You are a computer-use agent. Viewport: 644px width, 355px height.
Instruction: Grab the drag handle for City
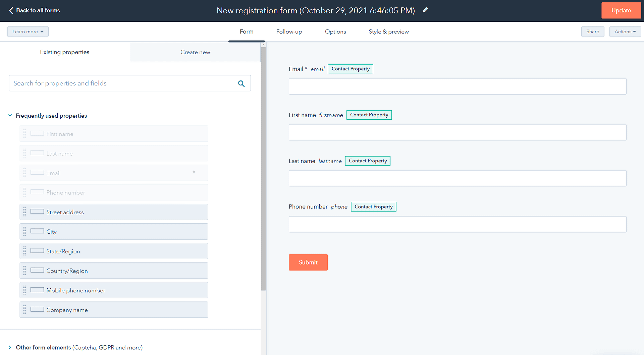click(x=24, y=232)
